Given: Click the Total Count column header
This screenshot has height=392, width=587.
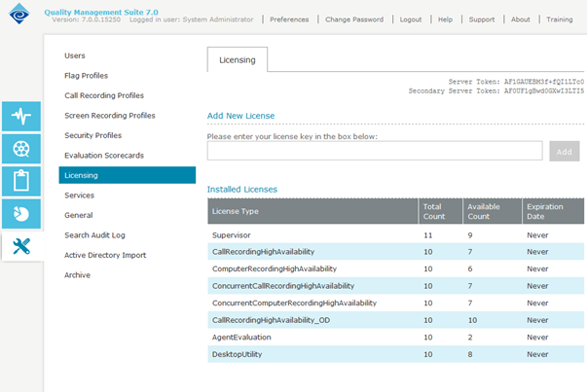Looking at the screenshot, I should [441, 211].
